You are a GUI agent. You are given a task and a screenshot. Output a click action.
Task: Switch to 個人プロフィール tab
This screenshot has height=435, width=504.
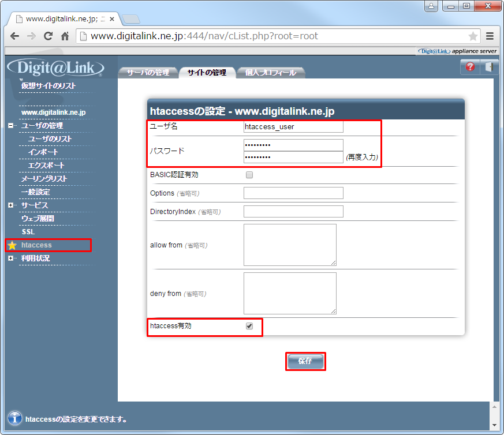[x=271, y=73]
